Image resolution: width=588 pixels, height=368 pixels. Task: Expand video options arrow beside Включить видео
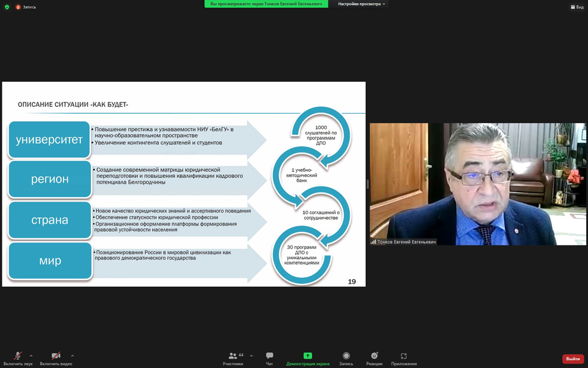point(72,356)
